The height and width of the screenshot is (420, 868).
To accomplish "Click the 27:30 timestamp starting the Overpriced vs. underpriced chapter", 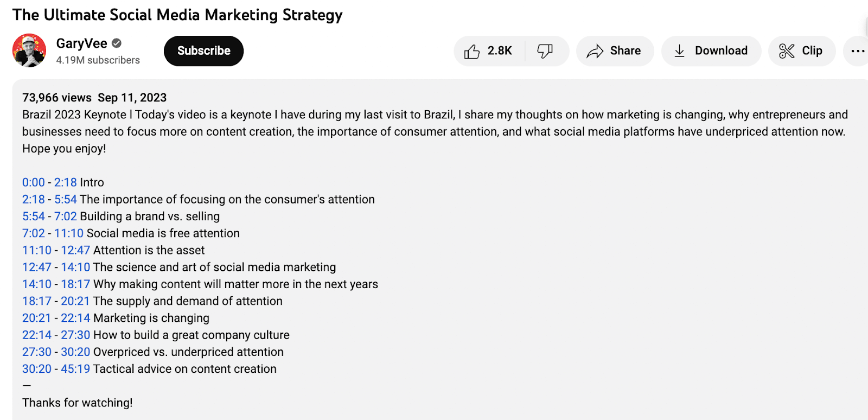I will [36, 352].
